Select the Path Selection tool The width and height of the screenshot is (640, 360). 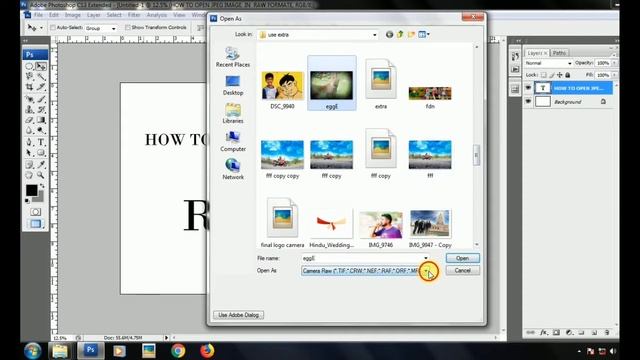tap(29, 153)
